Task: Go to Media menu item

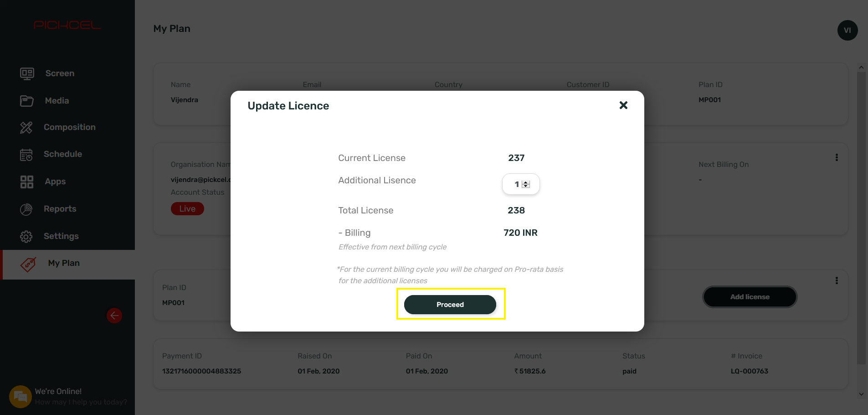Action: (x=57, y=101)
